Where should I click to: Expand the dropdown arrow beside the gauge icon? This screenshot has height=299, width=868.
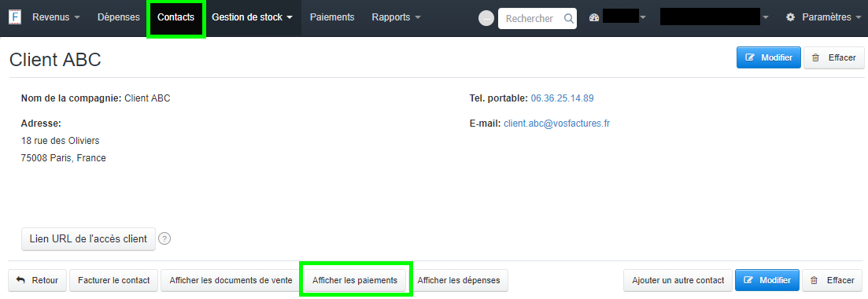coord(643,18)
